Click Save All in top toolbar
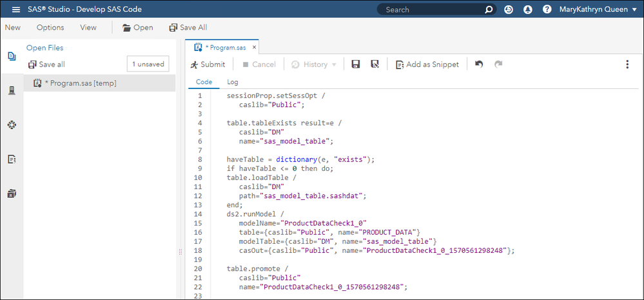Viewport: 644px width, 300px height. (188, 28)
